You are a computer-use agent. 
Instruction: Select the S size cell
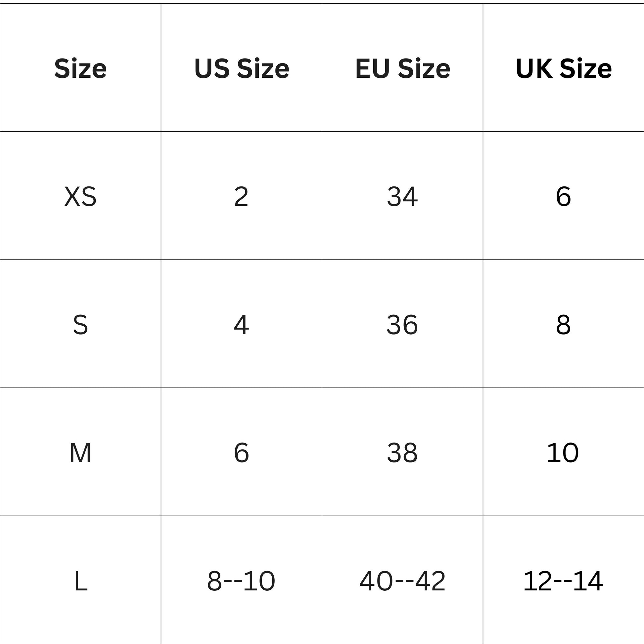pyautogui.click(x=80, y=325)
